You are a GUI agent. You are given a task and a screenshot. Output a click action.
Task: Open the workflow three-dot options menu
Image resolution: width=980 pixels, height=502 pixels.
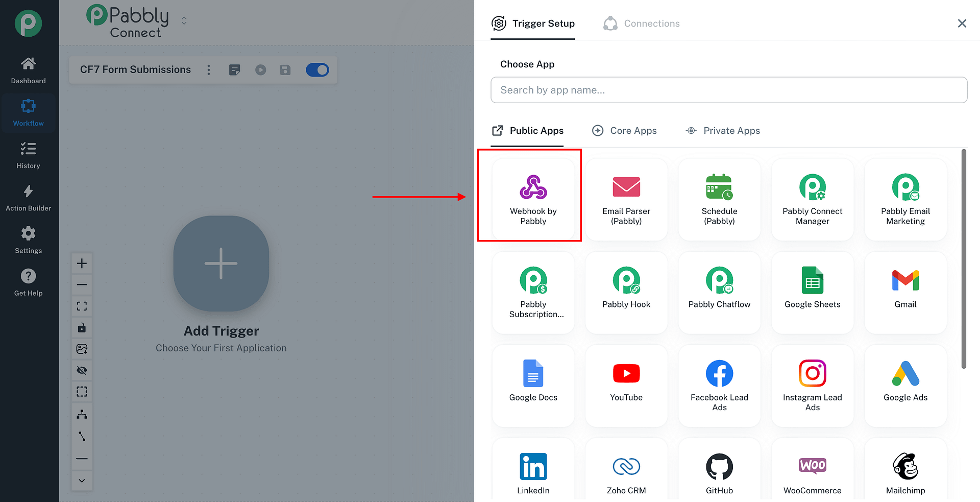[208, 70]
